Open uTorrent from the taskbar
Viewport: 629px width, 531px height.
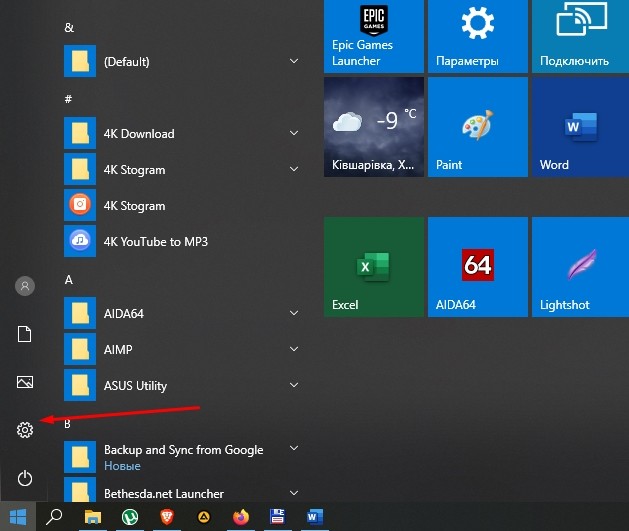130,517
